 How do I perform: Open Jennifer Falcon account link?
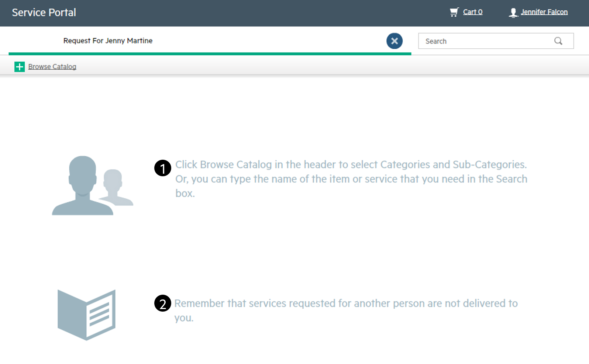[x=544, y=12]
